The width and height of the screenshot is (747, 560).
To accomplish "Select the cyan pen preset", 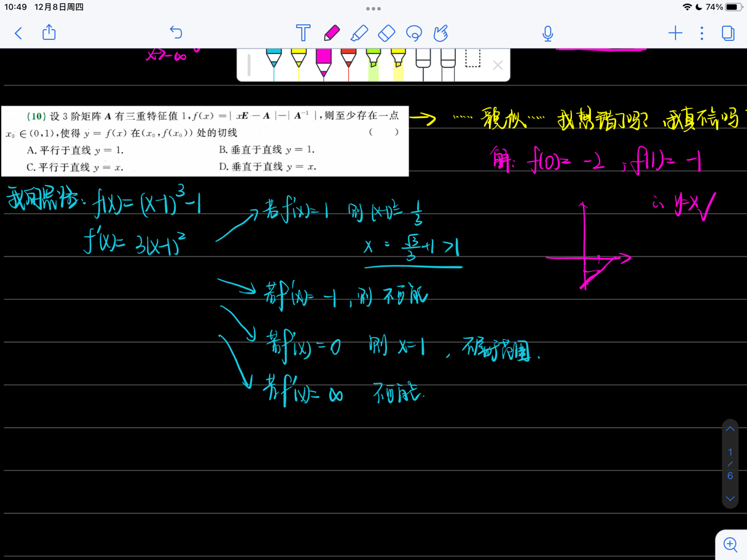I will click(273, 61).
